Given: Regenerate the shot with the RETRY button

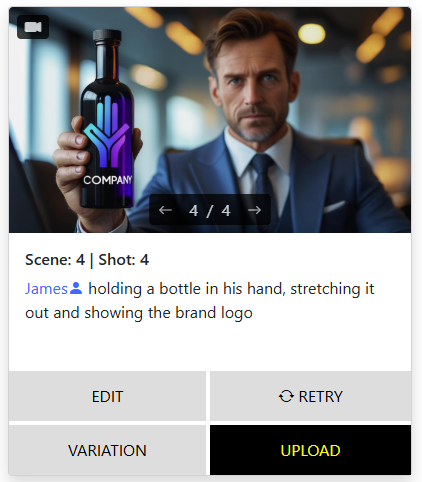Looking at the screenshot, I should 310,396.
